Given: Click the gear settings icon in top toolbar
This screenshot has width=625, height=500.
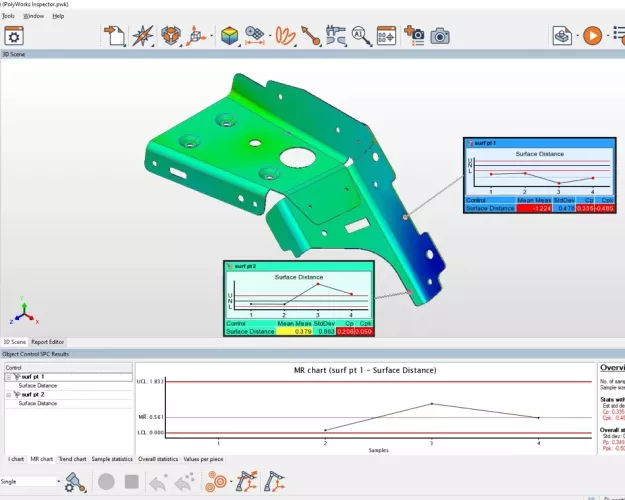Looking at the screenshot, I should pos(14,36).
